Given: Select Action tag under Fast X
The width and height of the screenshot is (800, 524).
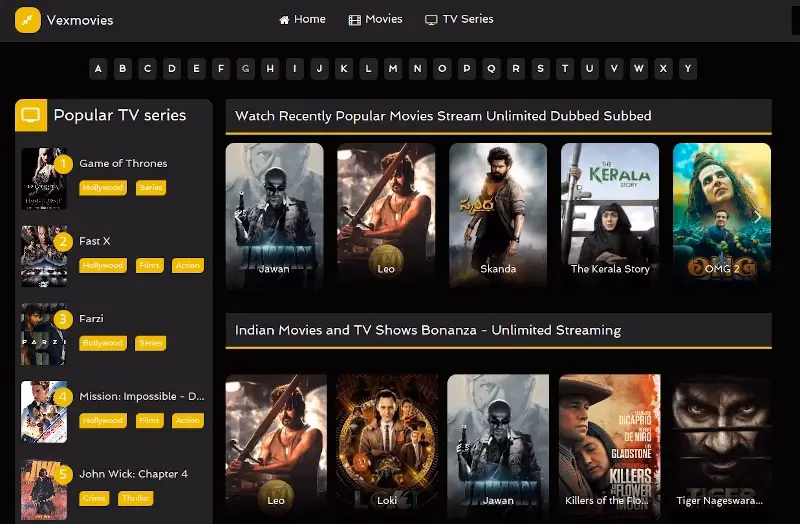Looking at the screenshot, I should (x=188, y=265).
